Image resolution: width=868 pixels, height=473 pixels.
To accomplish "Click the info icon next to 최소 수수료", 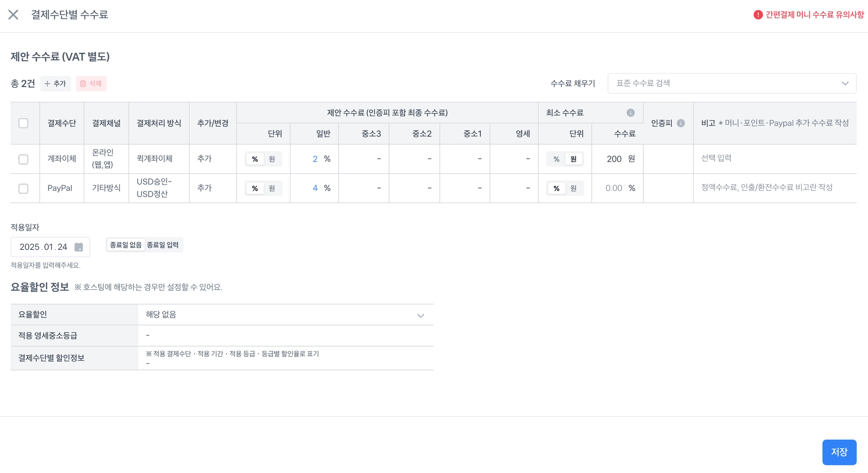I will [630, 112].
